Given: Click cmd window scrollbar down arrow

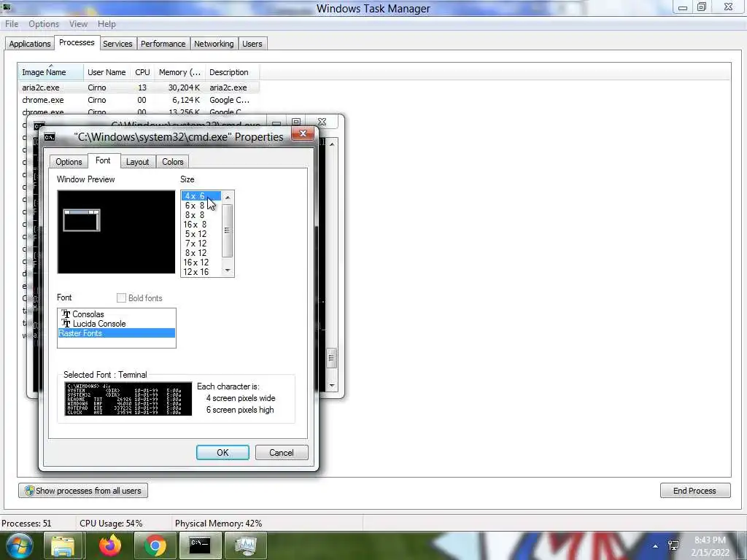Looking at the screenshot, I should point(332,385).
